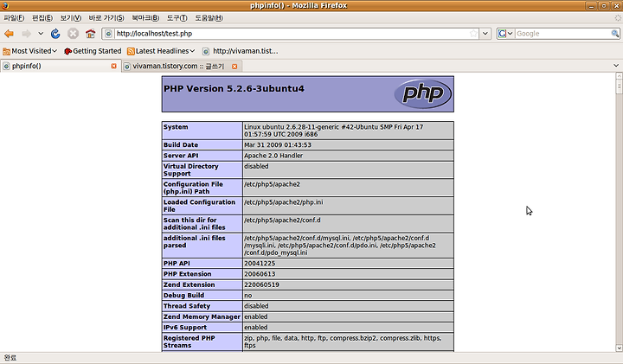623x364 pixels.
Task: Click the /etc/php5/apache2/conf.d scan dir value
Action: click(x=282, y=220)
